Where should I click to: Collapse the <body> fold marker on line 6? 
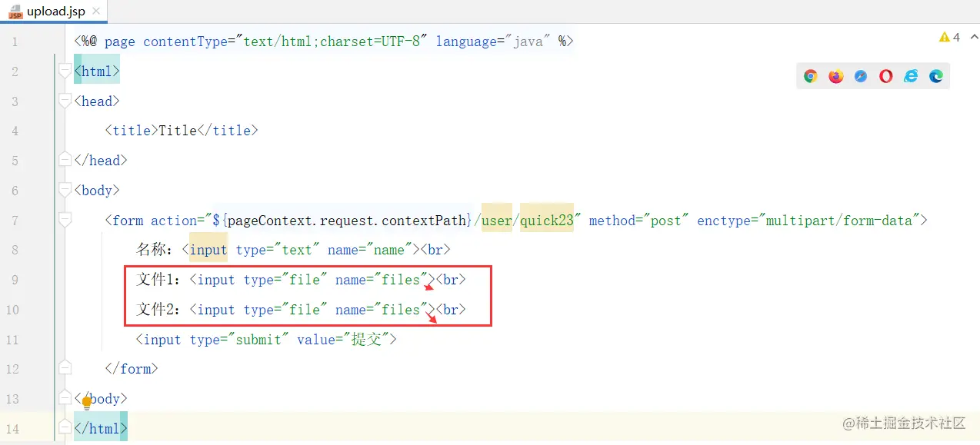pyautogui.click(x=65, y=191)
